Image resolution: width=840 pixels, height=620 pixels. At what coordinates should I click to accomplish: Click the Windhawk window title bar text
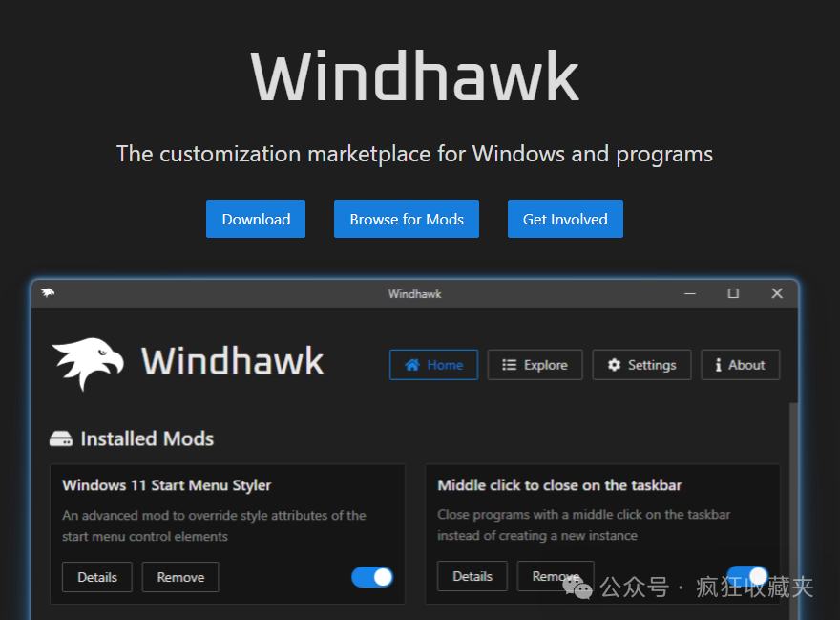[414, 293]
